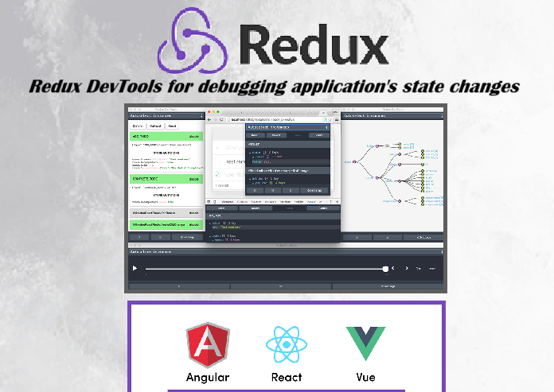
Task: Open Autoselect instances dropdown in the chart monitor
Action: pos(393,116)
